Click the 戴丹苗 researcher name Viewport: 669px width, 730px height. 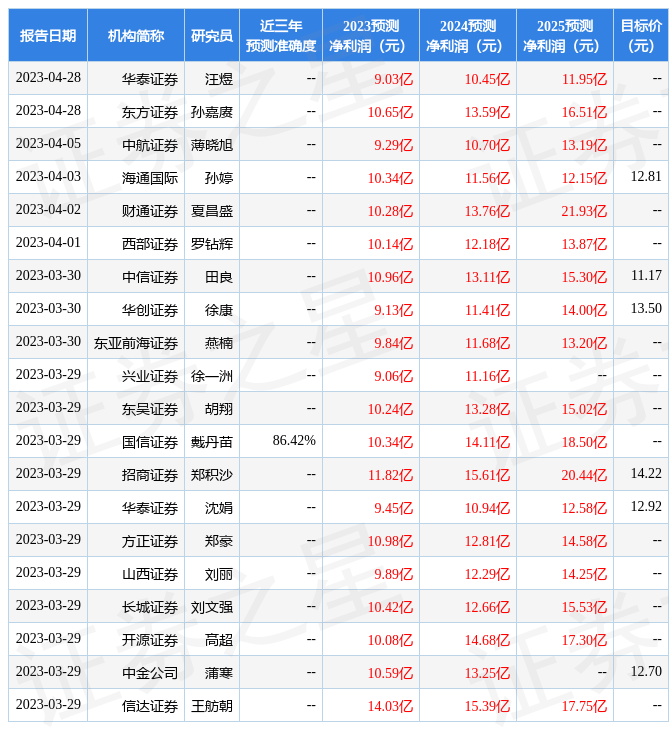(211, 442)
